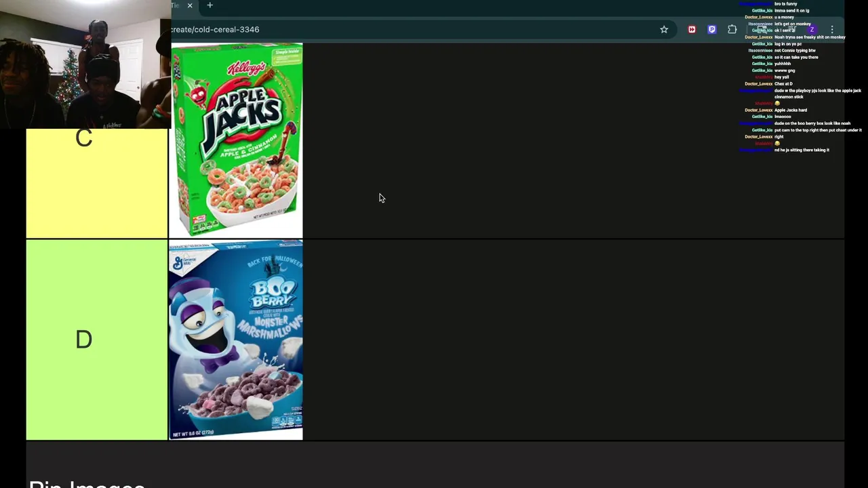Click the chat message 'hey yall'
The height and width of the screenshot is (488, 868).
[x=782, y=77]
